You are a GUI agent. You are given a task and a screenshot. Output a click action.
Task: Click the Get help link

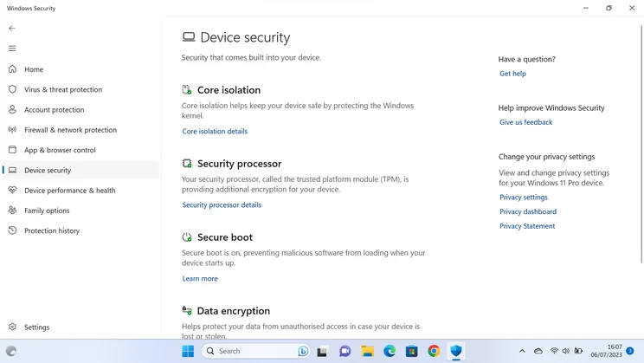[x=512, y=74]
